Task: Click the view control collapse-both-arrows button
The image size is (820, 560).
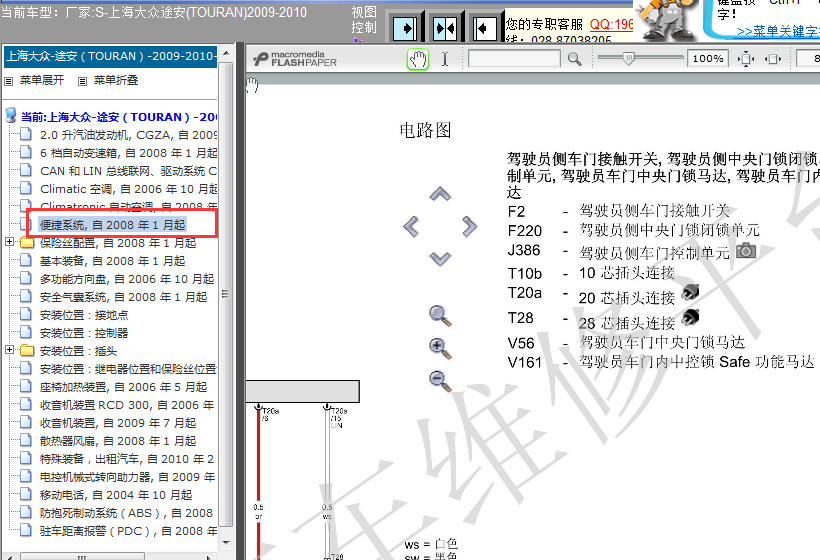Action: [445, 28]
